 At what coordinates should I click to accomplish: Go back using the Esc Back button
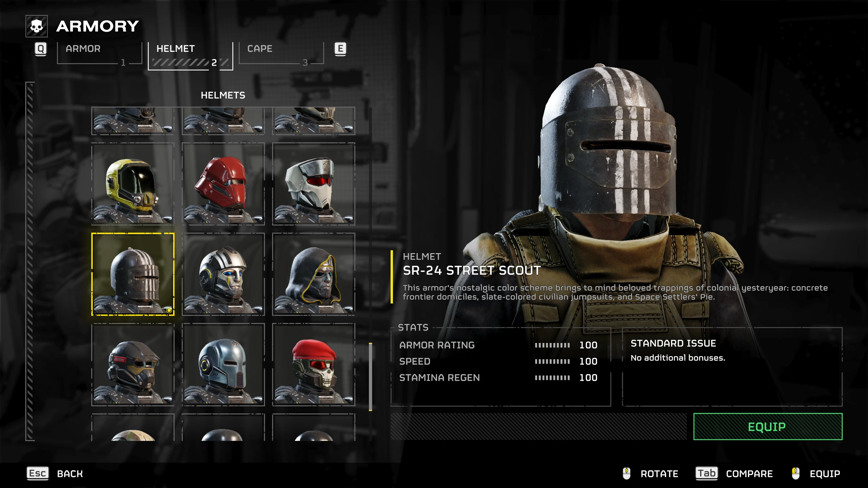55,473
